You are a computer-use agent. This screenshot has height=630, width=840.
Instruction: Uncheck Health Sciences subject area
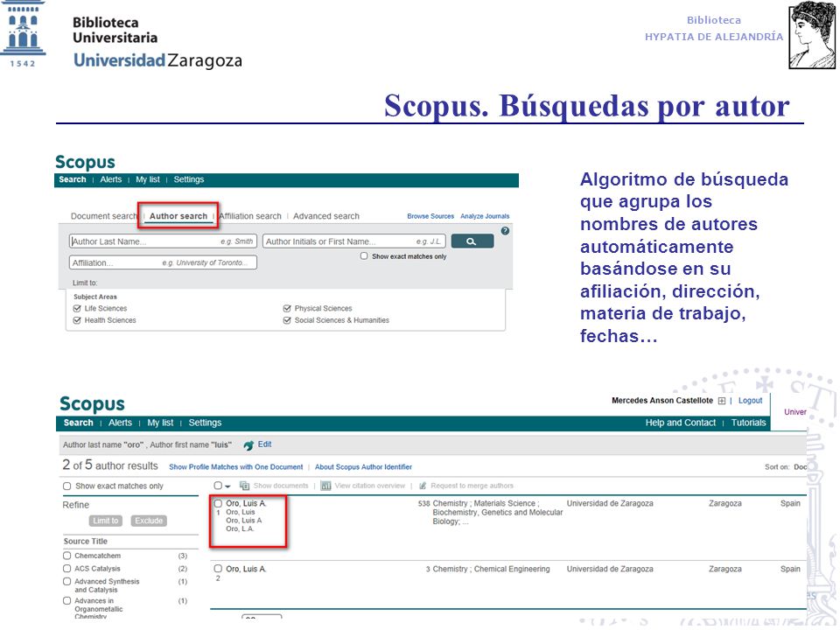pyautogui.click(x=77, y=320)
